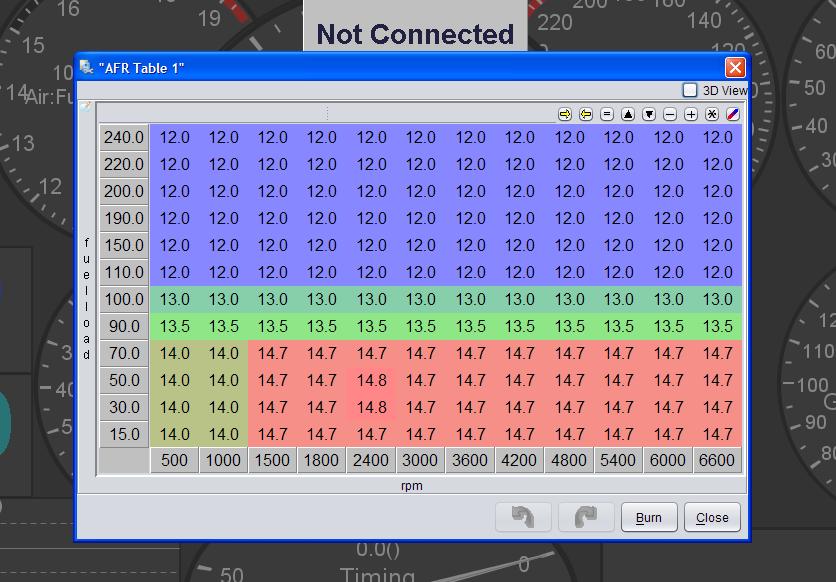Click the yellow left-arrow table toolbar icon
This screenshot has height=582, width=836.
coord(586,114)
